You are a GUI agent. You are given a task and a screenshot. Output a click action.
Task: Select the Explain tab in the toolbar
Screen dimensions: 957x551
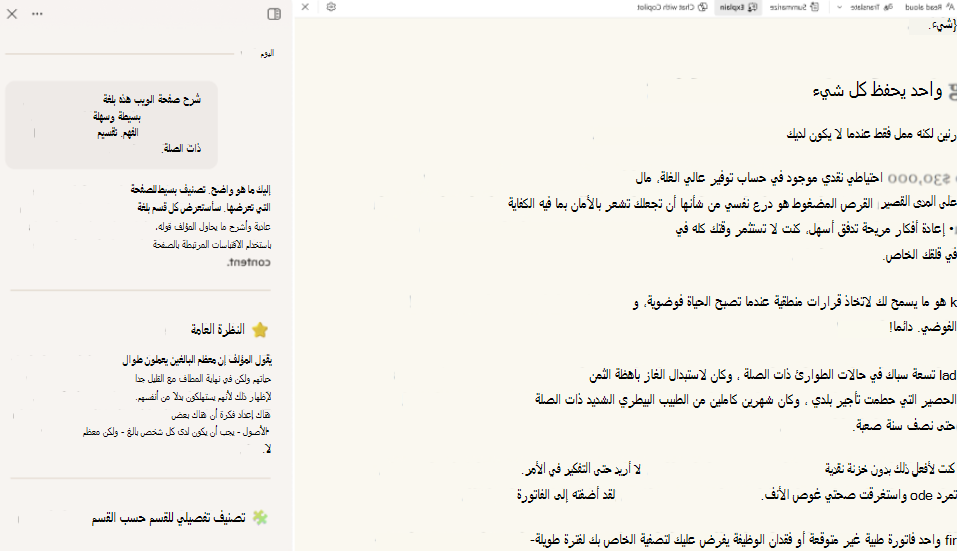(x=738, y=7)
